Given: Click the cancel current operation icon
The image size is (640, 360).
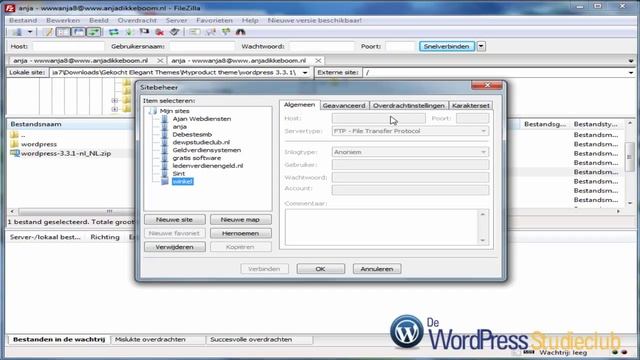Looking at the screenshot, I should tap(144, 32).
